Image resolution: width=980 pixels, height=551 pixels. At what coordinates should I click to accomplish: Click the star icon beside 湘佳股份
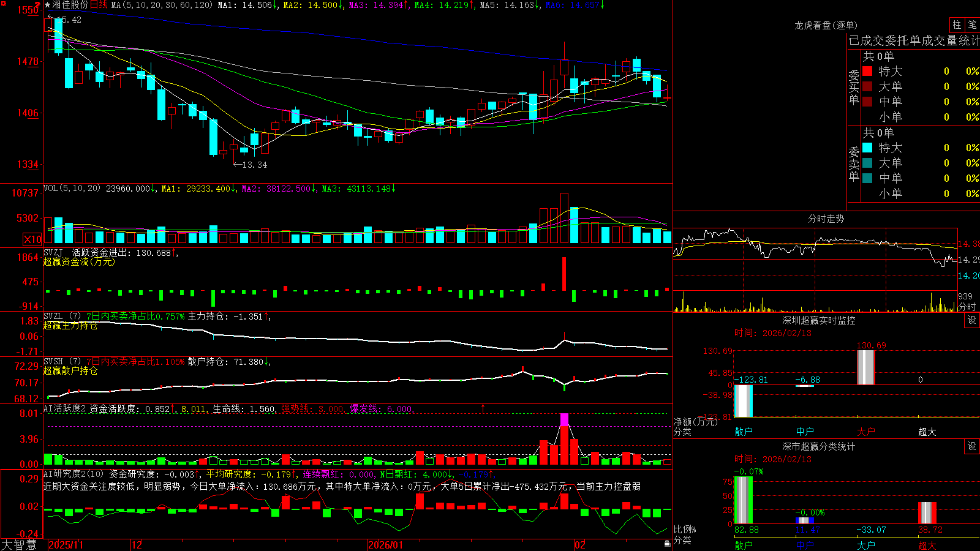click(48, 5)
